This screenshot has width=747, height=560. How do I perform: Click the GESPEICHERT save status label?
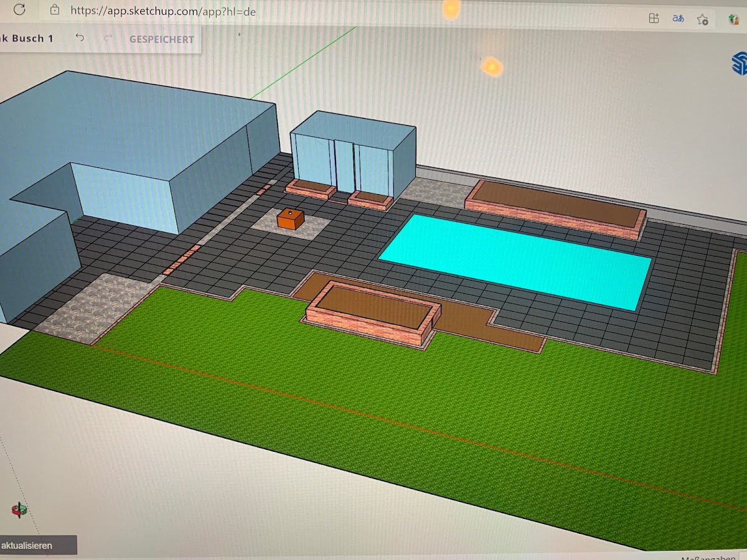click(161, 39)
